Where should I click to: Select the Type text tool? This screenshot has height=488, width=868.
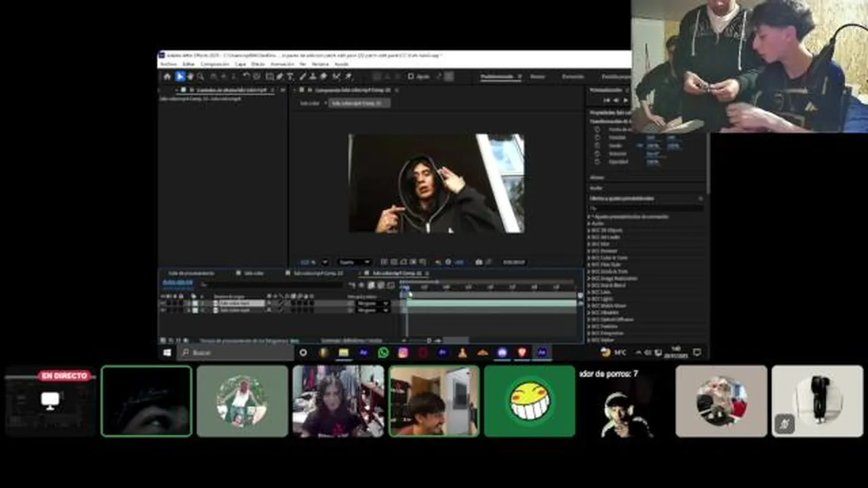tap(290, 77)
